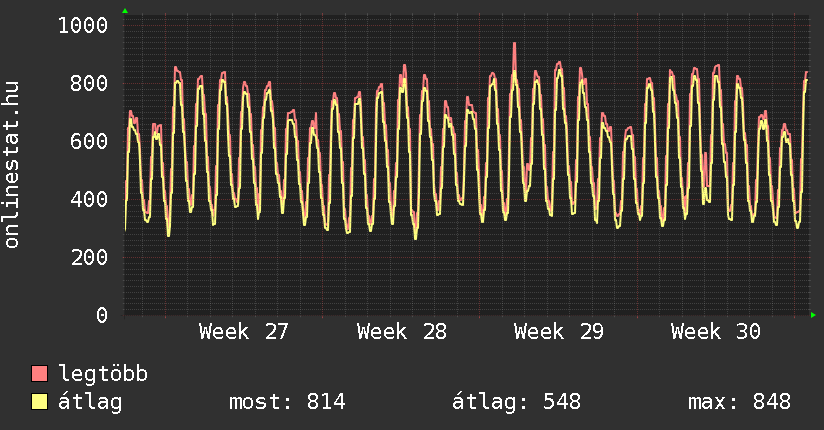Click the Week 27 axis label
The width and height of the screenshot is (824, 430).
click(244, 332)
